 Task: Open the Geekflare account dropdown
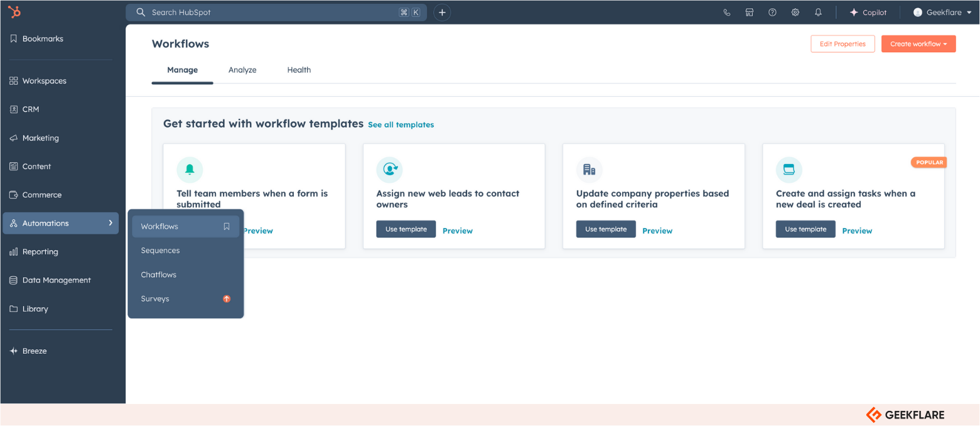(944, 13)
